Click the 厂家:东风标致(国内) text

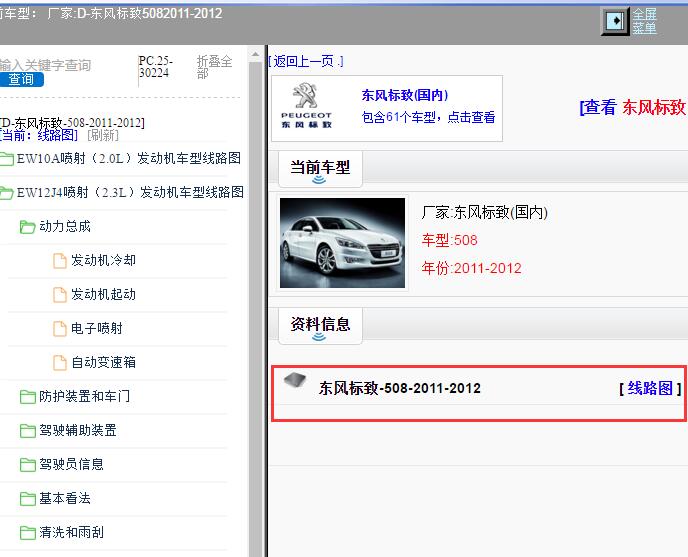pyautogui.click(x=484, y=212)
